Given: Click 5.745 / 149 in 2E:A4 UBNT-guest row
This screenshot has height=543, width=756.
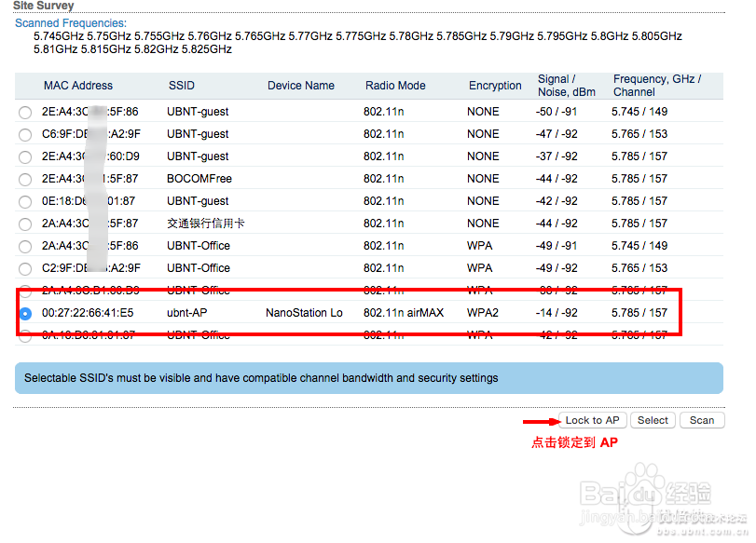Looking at the screenshot, I should 639,112.
